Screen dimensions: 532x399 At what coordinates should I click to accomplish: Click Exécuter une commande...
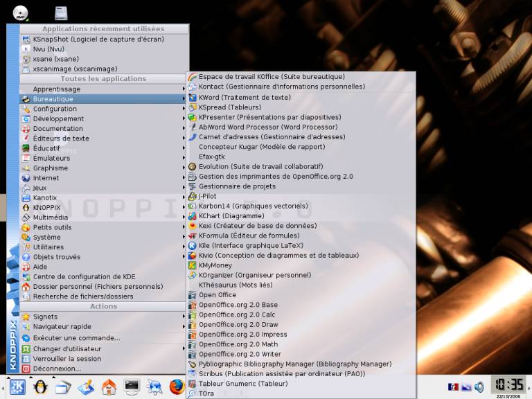[x=103, y=338]
